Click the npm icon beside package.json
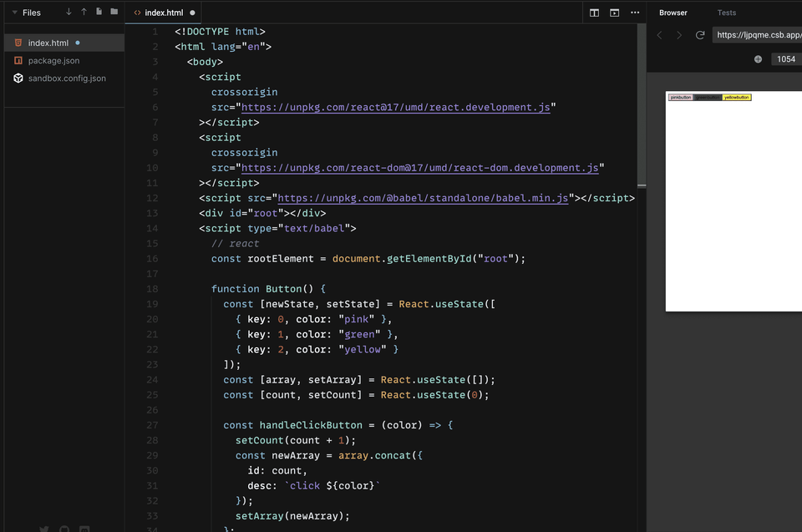The image size is (802, 532). pos(18,60)
